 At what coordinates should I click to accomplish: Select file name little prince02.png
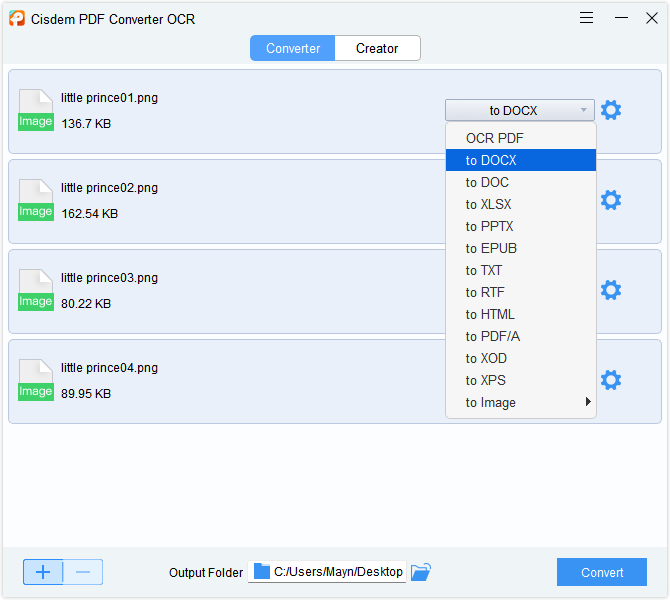coord(109,188)
